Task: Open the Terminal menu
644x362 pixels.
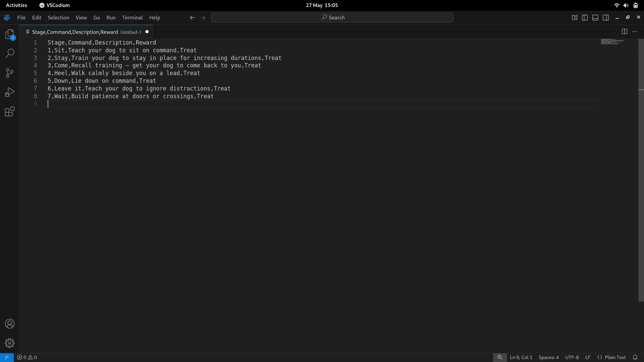Action: point(132,17)
